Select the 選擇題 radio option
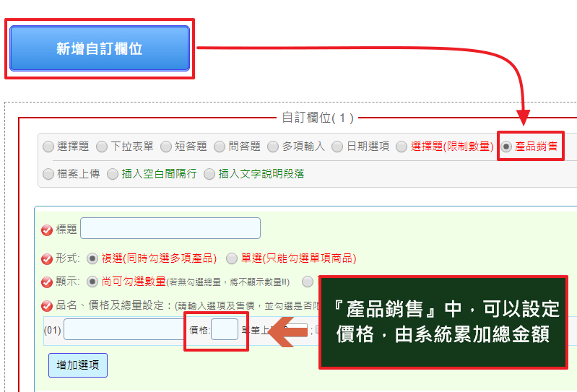The height and width of the screenshot is (392, 577). (48, 147)
